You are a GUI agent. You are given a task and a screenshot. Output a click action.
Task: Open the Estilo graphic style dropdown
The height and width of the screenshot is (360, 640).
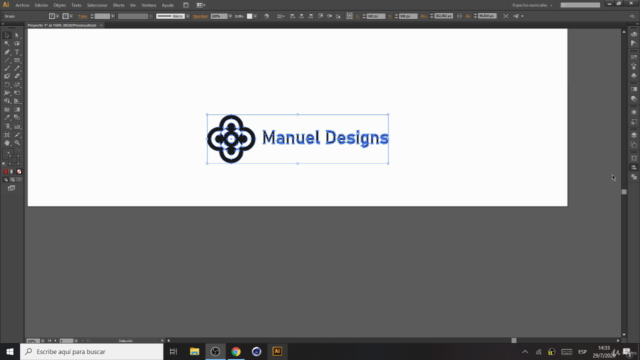point(255,16)
